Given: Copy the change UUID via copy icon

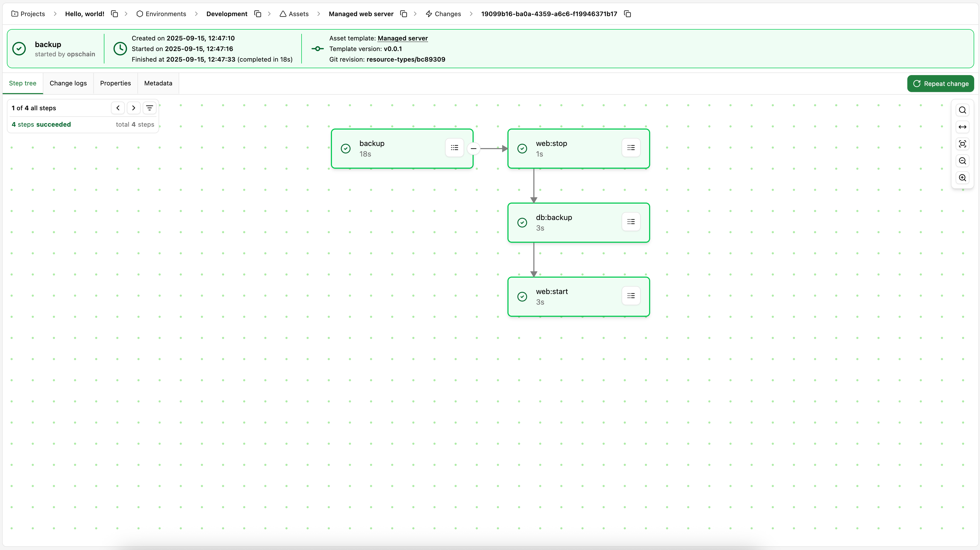Looking at the screenshot, I should click(x=627, y=14).
